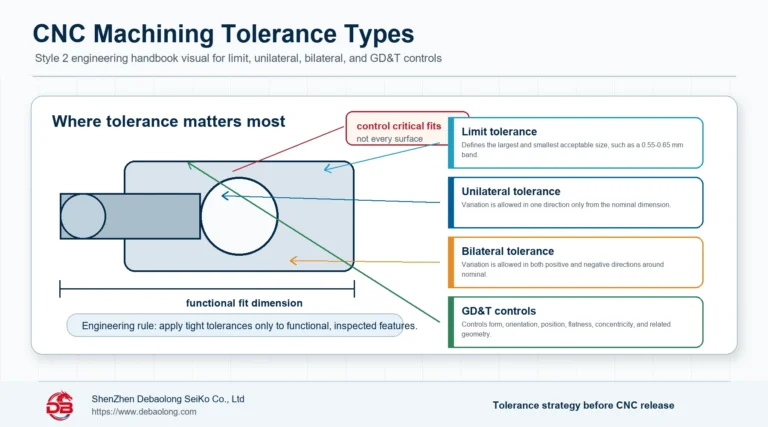Click the GD&T controls description text

pos(566,329)
